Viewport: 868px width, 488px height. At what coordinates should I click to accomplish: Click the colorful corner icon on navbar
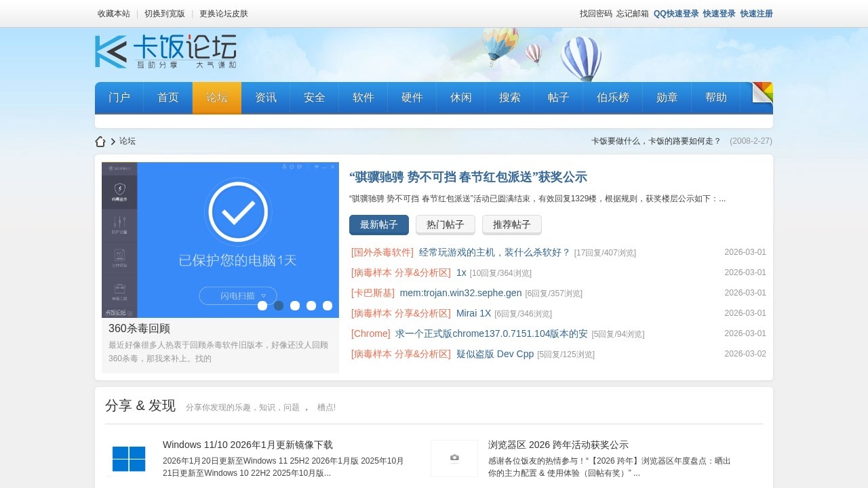click(762, 93)
